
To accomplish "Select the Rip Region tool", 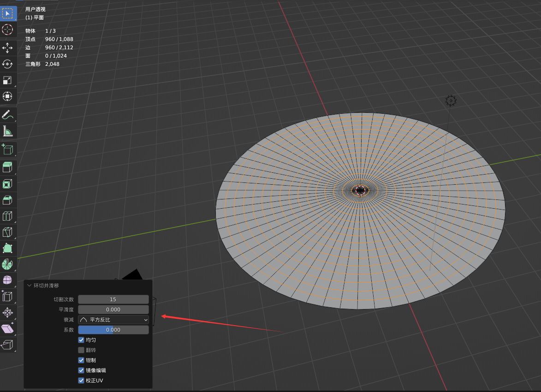I will [7, 345].
